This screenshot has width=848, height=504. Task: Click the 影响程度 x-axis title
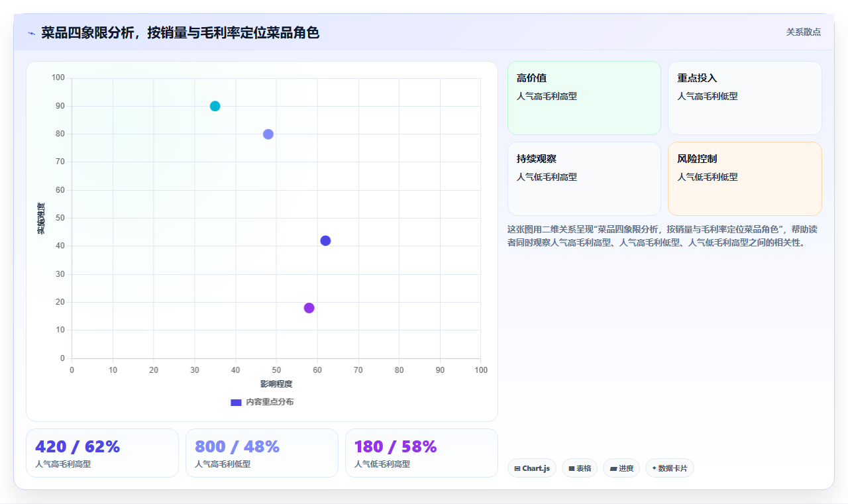(x=276, y=384)
